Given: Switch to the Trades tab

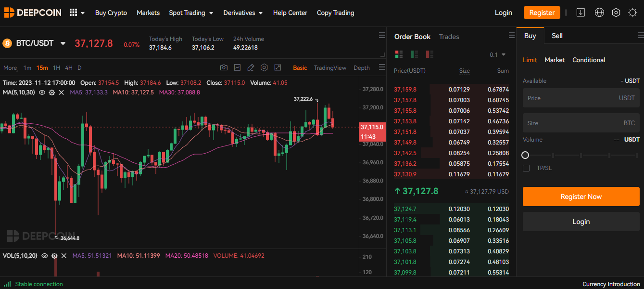Looking at the screenshot, I should click(449, 37).
